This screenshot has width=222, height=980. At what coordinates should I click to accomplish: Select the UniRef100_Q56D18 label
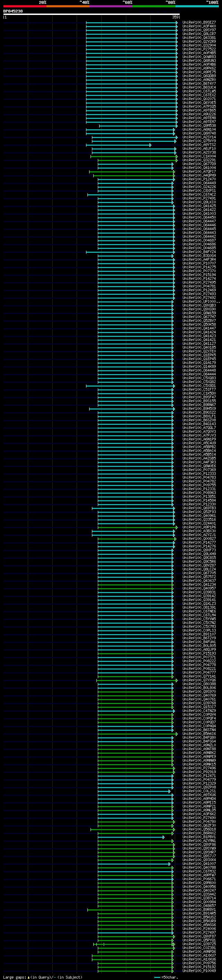tap(199, 829)
